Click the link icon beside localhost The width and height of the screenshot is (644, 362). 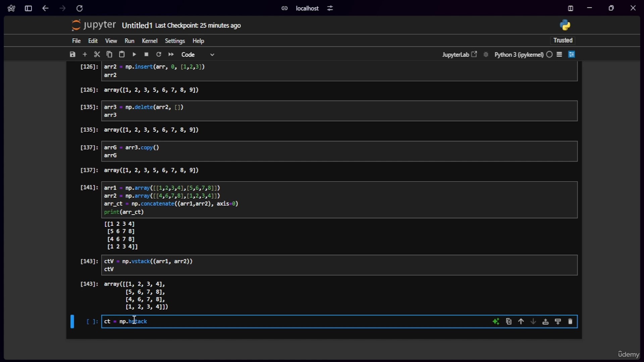[284, 8]
